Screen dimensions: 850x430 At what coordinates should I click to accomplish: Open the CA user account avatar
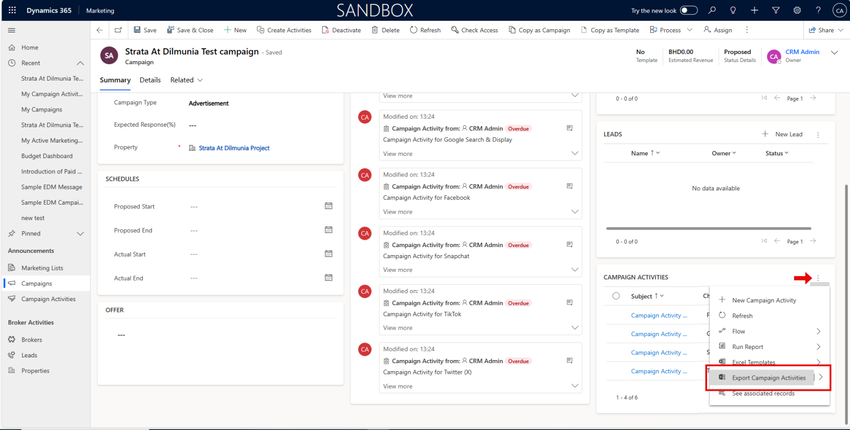(x=839, y=10)
